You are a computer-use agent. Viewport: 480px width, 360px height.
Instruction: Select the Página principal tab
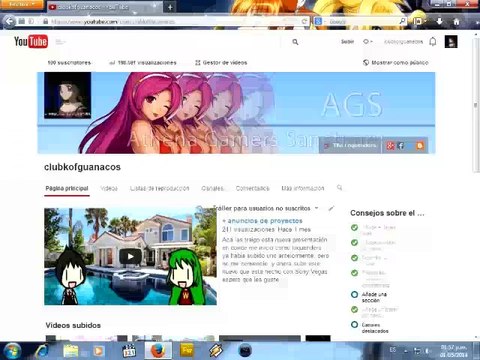tap(67, 188)
